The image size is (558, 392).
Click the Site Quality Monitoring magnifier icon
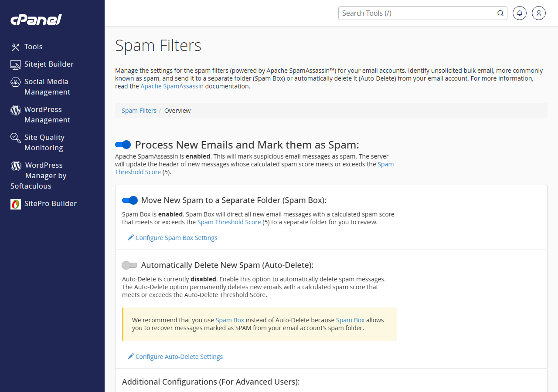pyautogui.click(x=16, y=138)
